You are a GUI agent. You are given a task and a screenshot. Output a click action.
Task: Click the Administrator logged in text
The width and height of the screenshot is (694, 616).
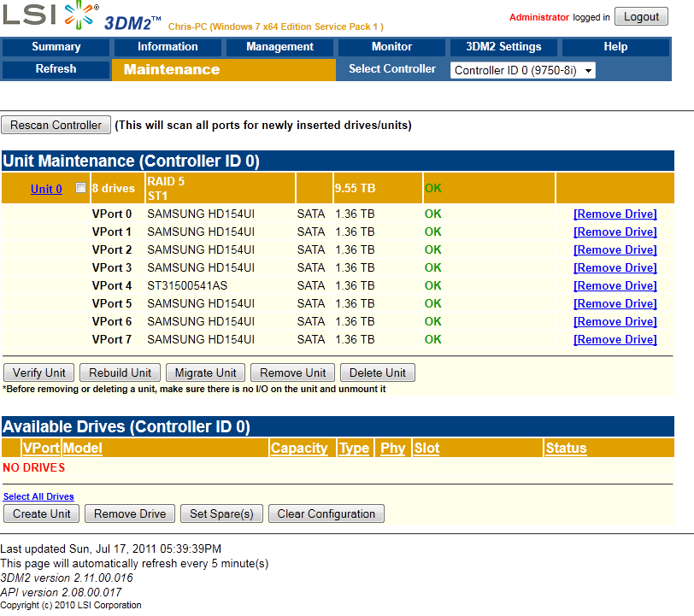click(560, 17)
